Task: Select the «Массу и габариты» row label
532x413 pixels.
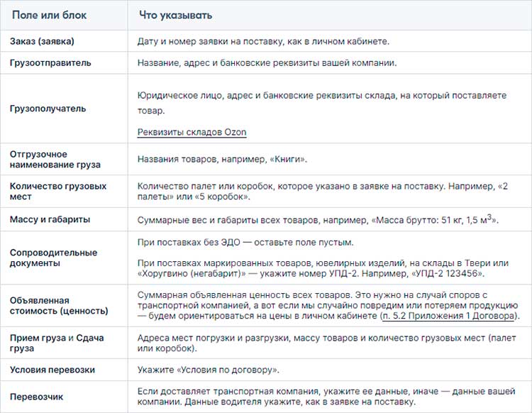Action: click(50, 219)
